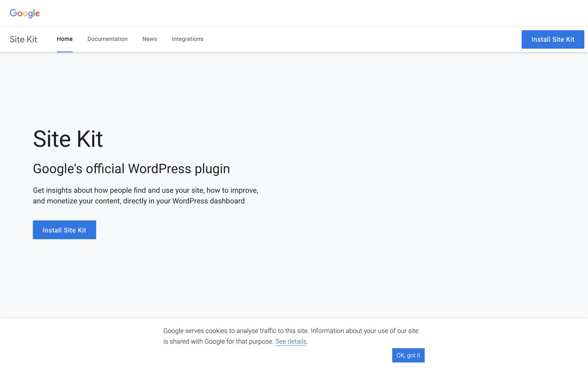The height and width of the screenshot is (368, 588).
Task: Click the Get insights description paragraph
Action: [146, 195]
